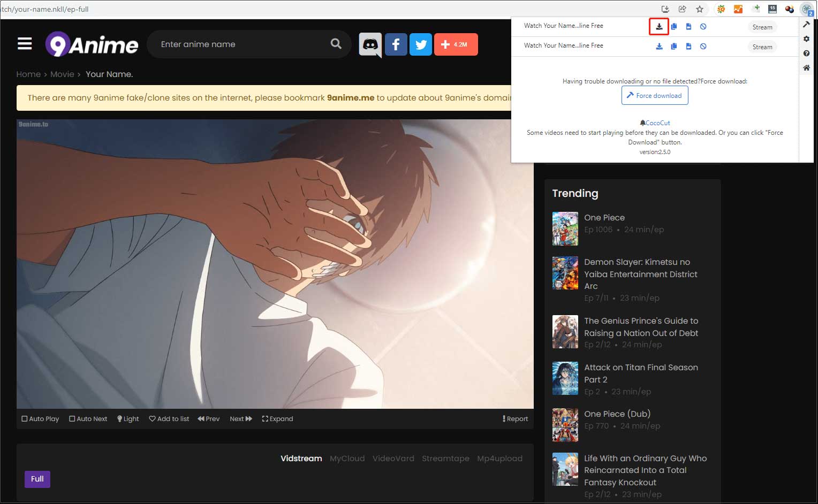Select the hammer tool in the CocoCut sidebar
The height and width of the screenshot is (504, 818).
click(x=806, y=24)
